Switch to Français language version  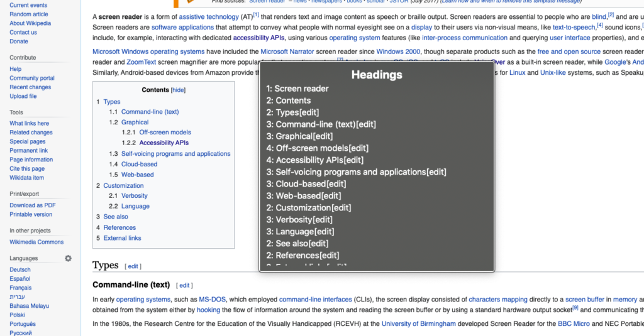[21, 288]
